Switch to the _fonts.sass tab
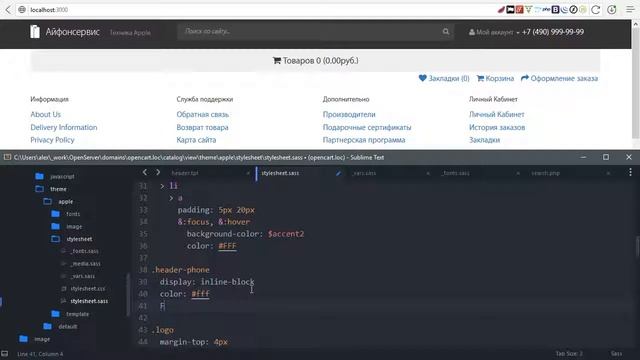 [456, 173]
